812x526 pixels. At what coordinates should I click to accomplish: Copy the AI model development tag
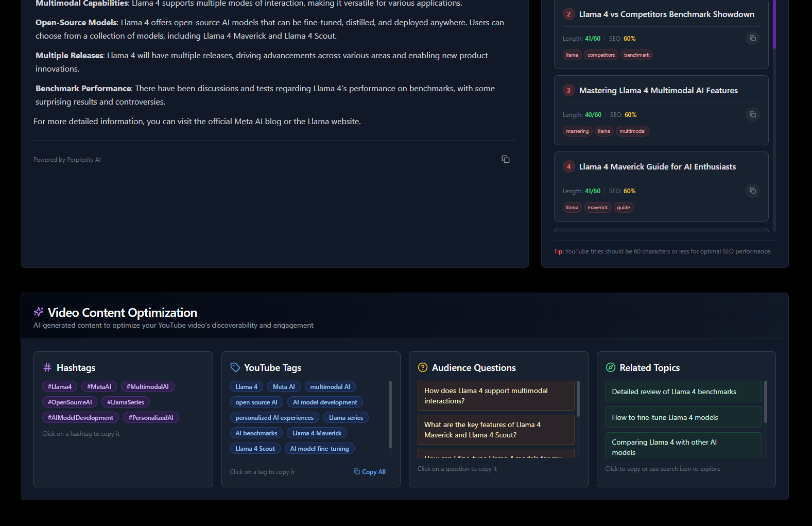click(325, 402)
